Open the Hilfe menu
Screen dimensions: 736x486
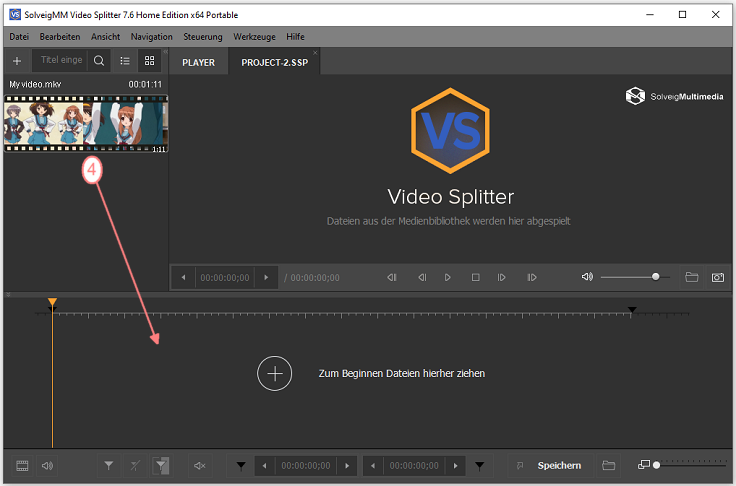(295, 37)
